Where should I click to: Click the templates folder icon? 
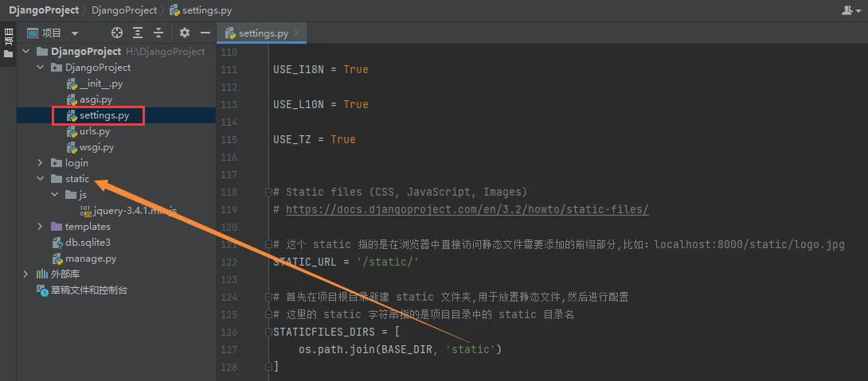click(56, 227)
